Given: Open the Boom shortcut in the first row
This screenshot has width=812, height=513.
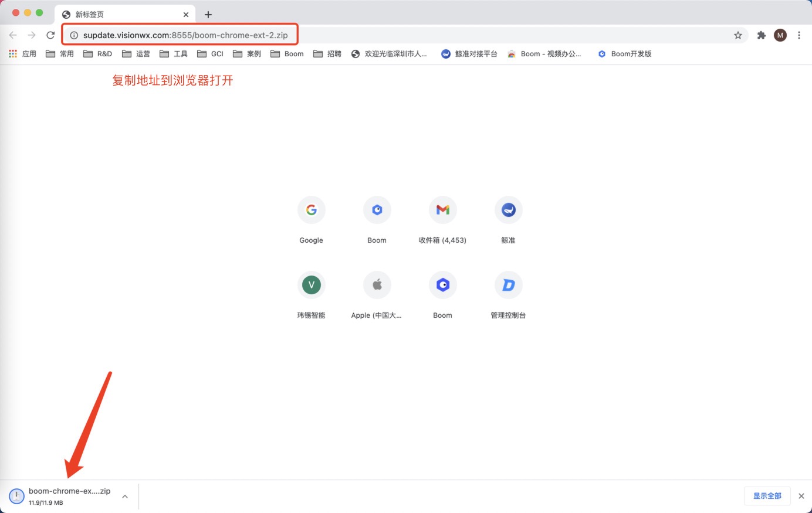Looking at the screenshot, I should (377, 210).
